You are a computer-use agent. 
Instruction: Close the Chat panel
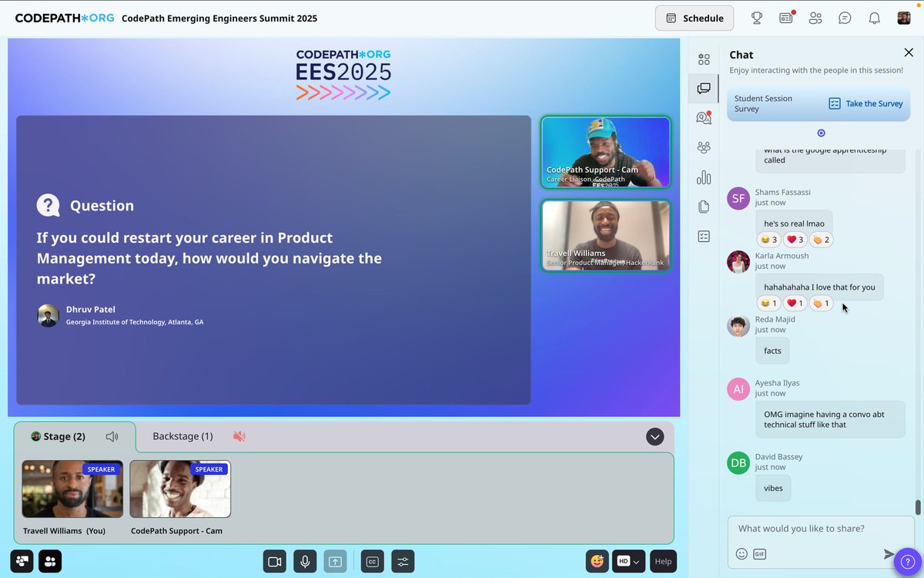[908, 52]
